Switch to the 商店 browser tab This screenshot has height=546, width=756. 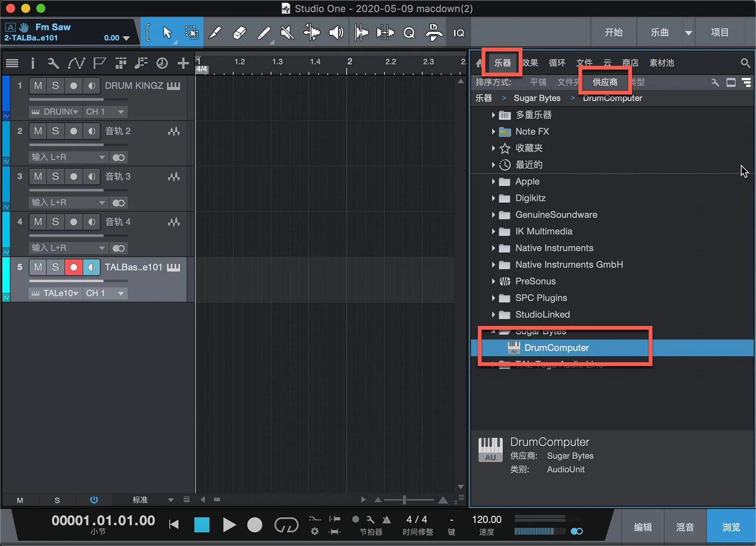[x=630, y=63]
